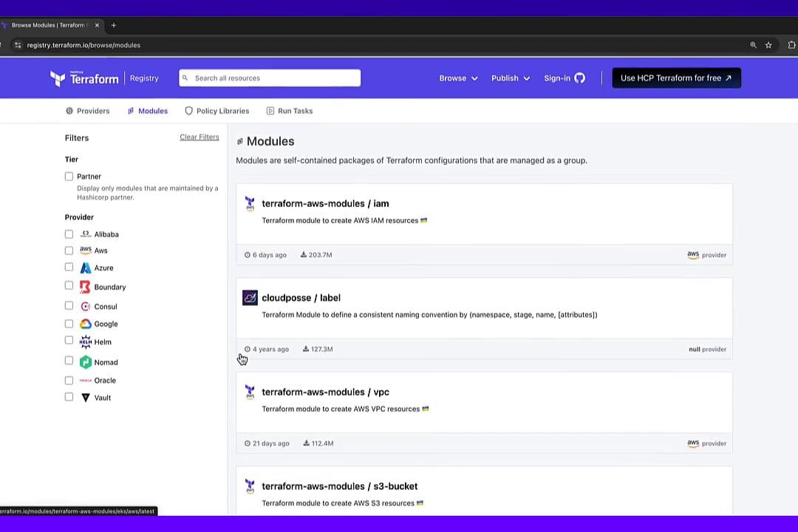
Task: Click the terraform-aws-modules / s3-bucket module icon
Action: tap(250, 486)
